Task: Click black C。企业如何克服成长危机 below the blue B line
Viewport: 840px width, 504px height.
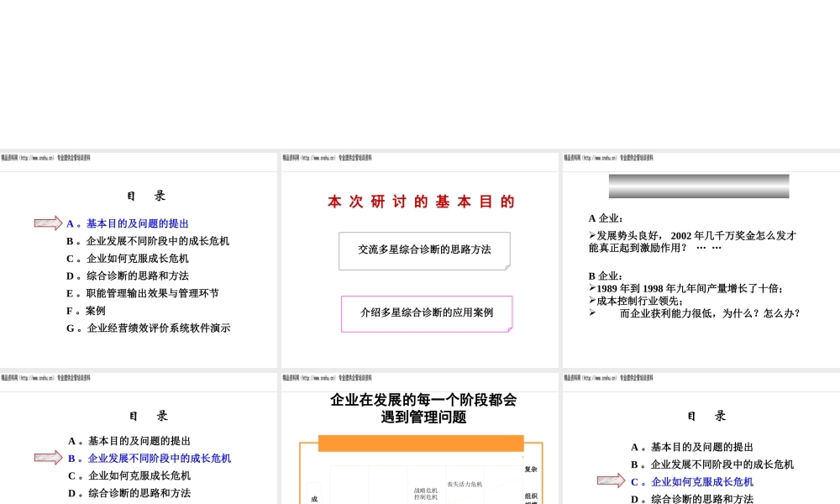Action: [x=129, y=475]
